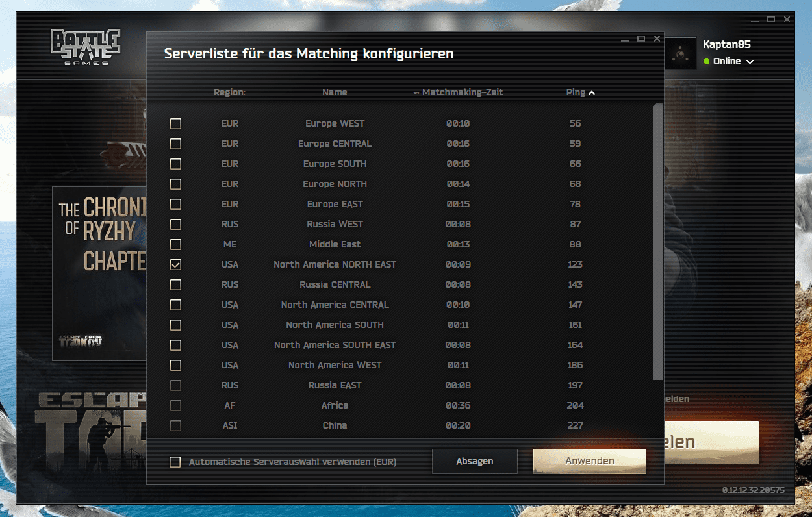Check the North America CENTRAL checkbox
Image resolution: width=812 pixels, height=517 pixels.
(175, 305)
